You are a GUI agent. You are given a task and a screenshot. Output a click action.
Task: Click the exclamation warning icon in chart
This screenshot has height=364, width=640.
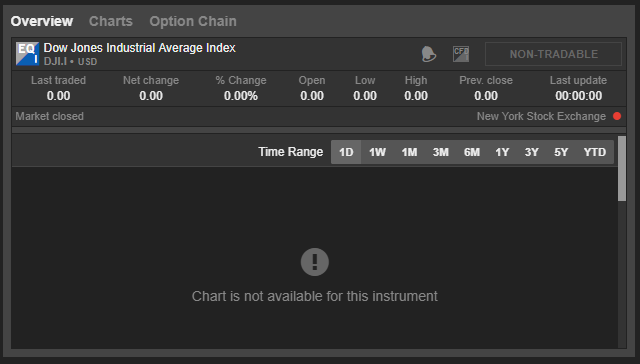[x=315, y=262]
